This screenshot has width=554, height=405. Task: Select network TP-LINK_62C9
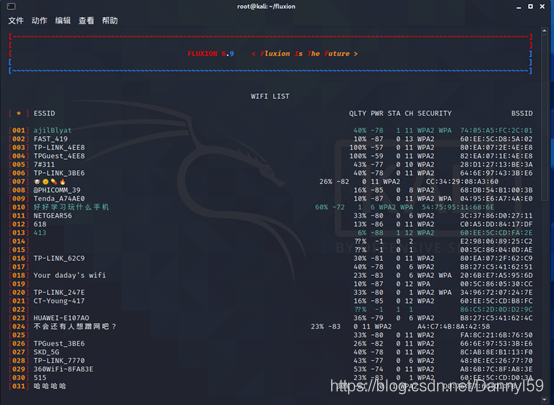59,258
